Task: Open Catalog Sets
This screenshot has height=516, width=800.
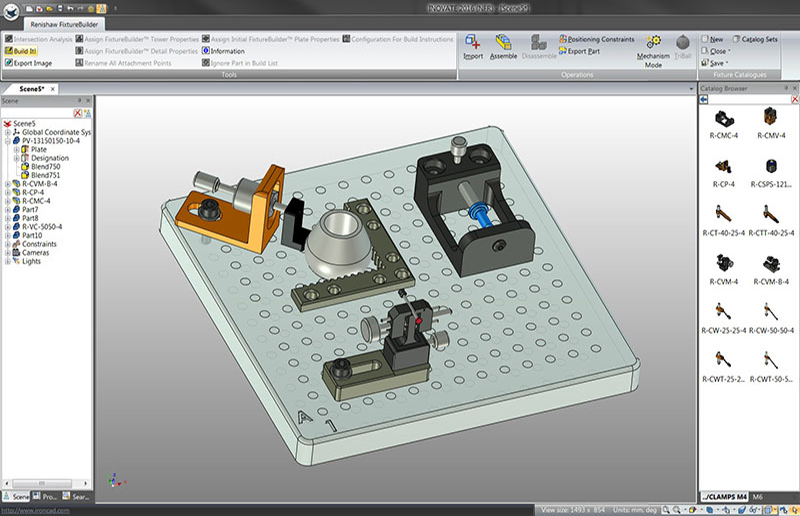Action: click(757, 39)
